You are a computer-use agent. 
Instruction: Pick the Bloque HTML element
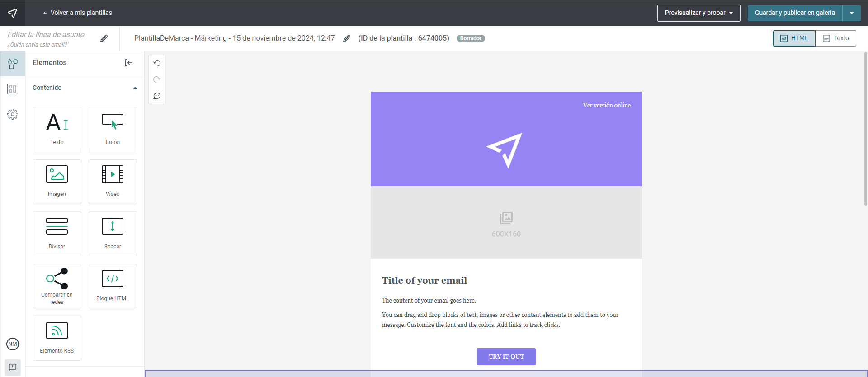(113, 286)
